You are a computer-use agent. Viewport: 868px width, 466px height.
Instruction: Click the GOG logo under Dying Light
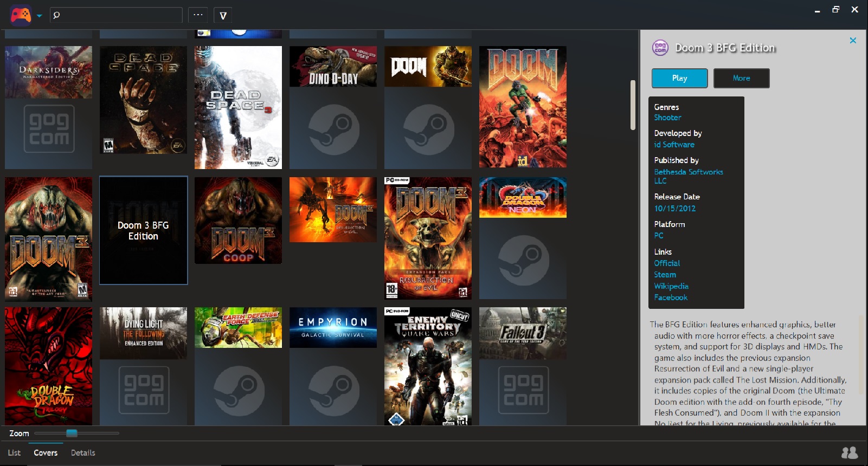click(144, 390)
